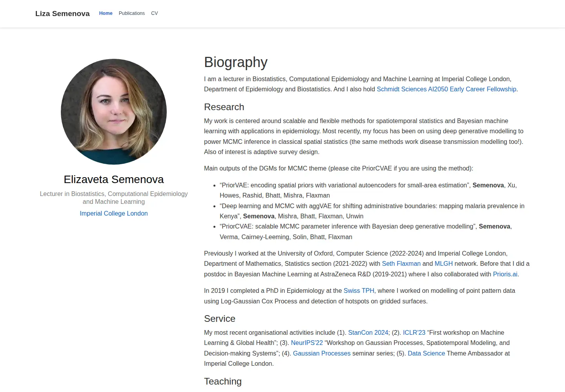
Task: Open the Liza Semenova site title
Action: 62,13
